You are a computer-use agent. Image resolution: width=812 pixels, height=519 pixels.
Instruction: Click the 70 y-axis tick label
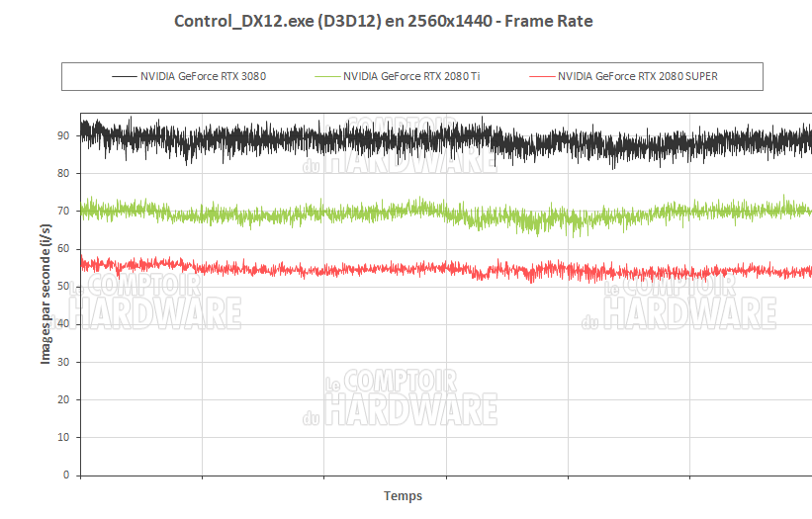click(63, 212)
